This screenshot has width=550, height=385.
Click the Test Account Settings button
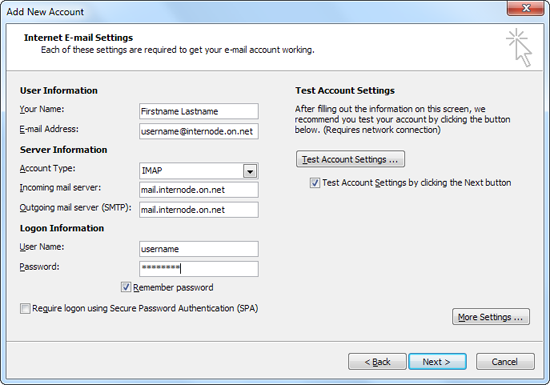[350, 159]
